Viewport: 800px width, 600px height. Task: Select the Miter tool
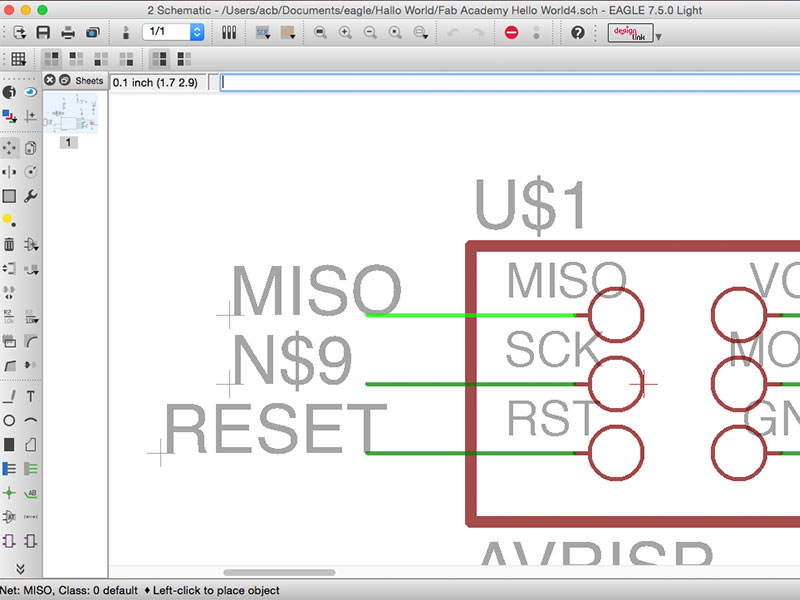click(31, 341)
